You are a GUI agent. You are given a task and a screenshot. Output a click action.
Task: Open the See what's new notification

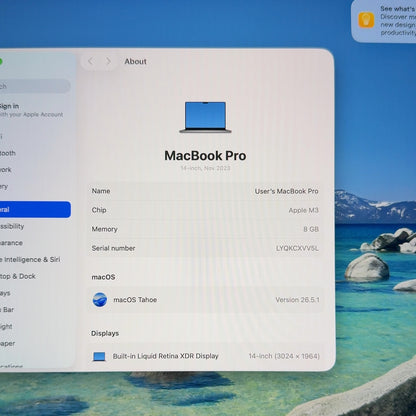click(384, 21)
